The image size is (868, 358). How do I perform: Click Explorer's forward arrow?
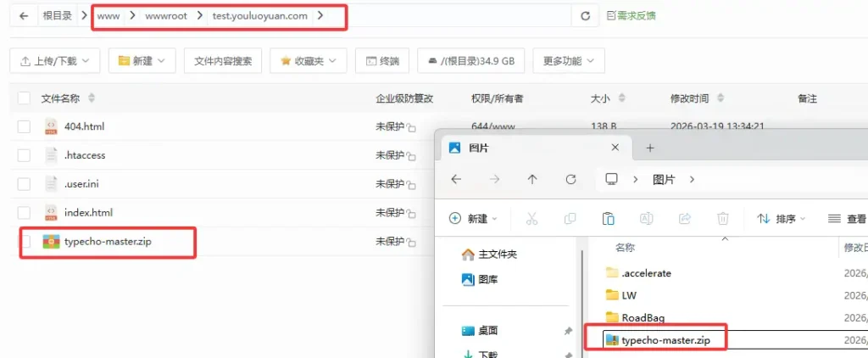(494, 179)
